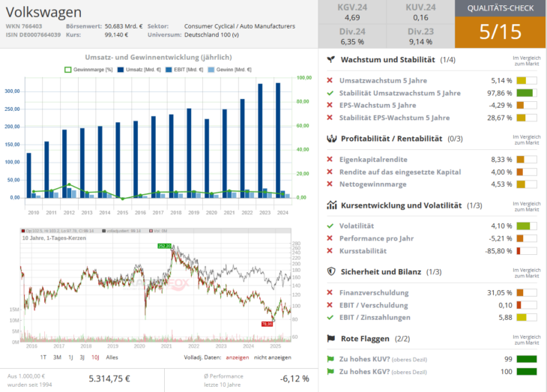Click the Börsenwert value 50,683 Mrd. €

(124, 26)
